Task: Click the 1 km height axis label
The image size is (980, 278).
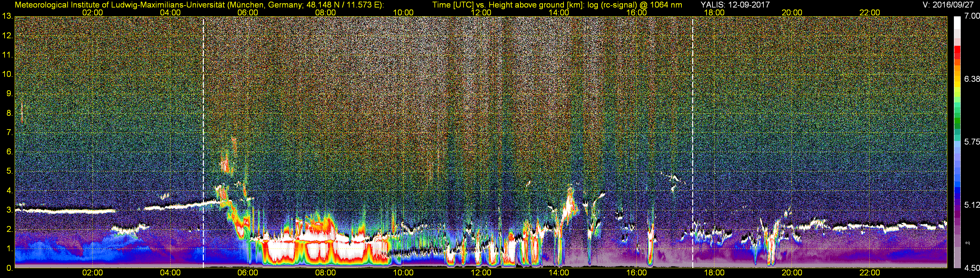Action: pos(9,249)
